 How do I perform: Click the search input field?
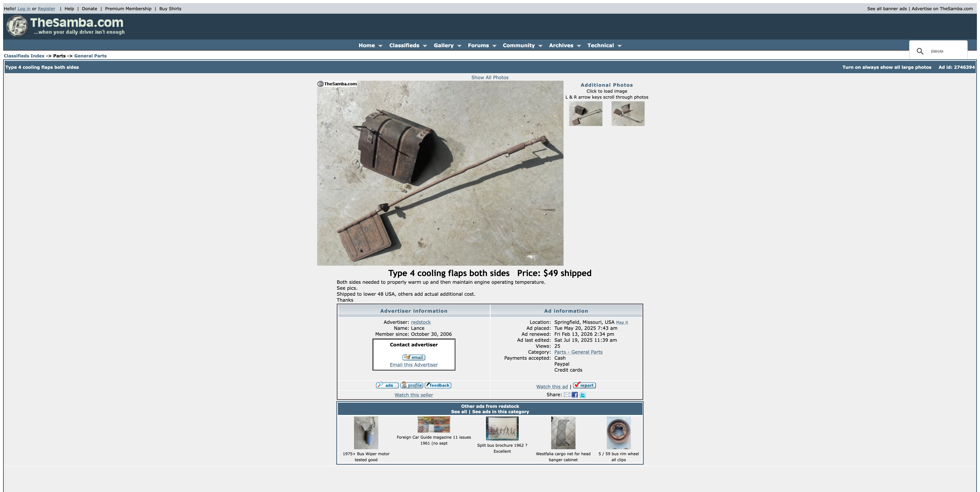tap(945, 51)
